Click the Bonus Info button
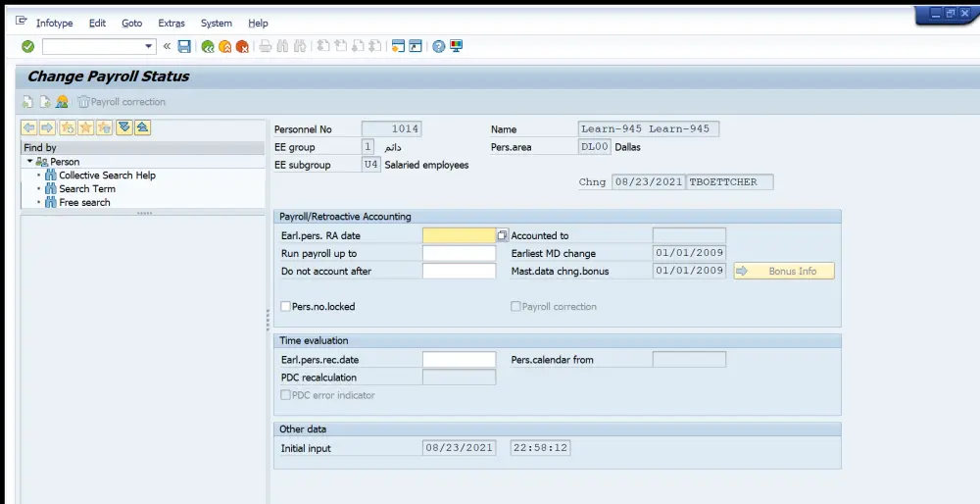Viewport: 980px width, 504px height. click(784, 271)
